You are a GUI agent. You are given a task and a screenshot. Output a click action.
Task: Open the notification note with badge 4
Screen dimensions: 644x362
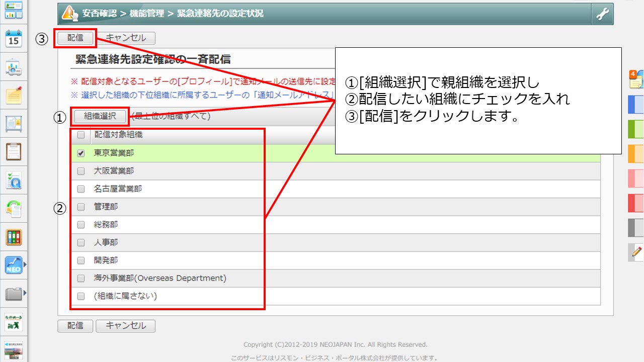pos(635,79)
